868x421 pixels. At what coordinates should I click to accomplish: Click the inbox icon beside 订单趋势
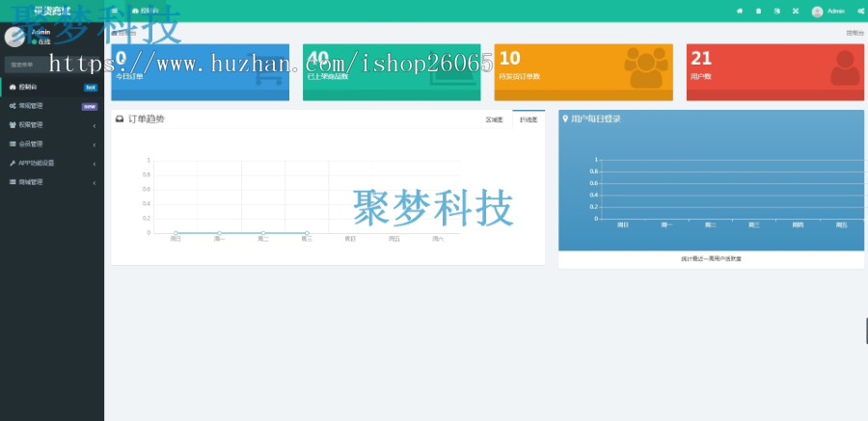120,118
